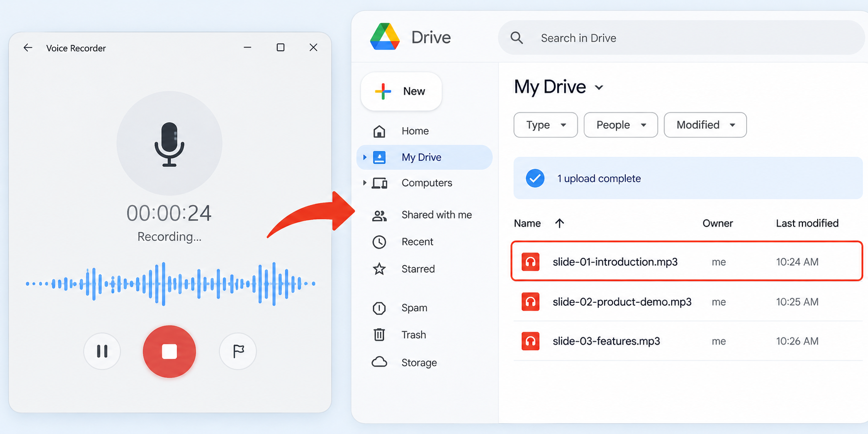
Task: Click audio icon of slide-02-product-demo.mp3
Action: pos(530,302)
